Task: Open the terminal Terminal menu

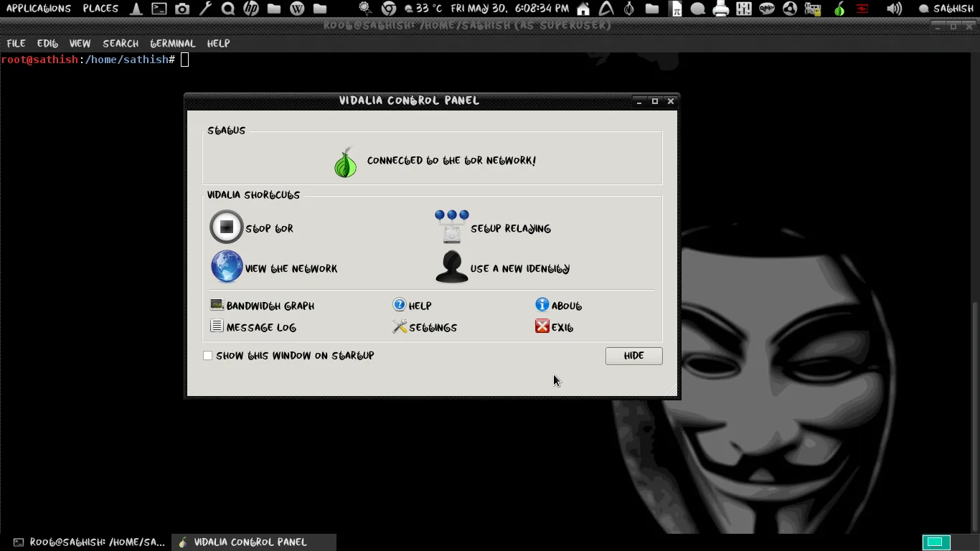Action: click(173, 43)
